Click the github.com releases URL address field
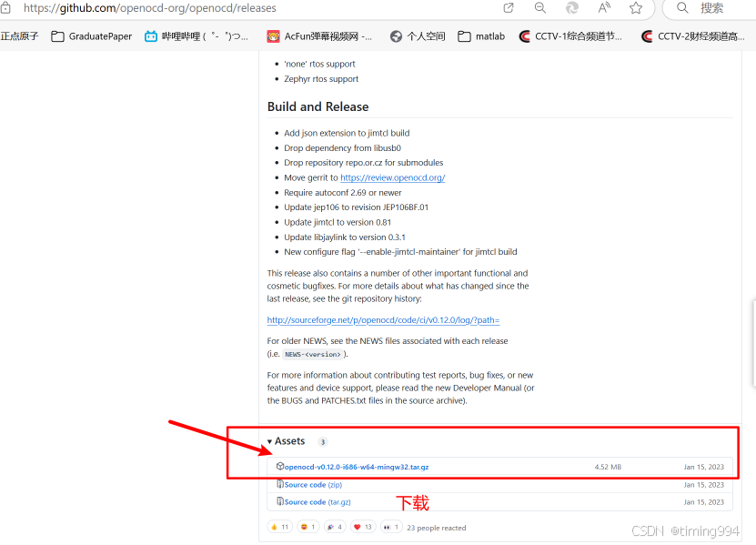 click(x=149, y=7)
